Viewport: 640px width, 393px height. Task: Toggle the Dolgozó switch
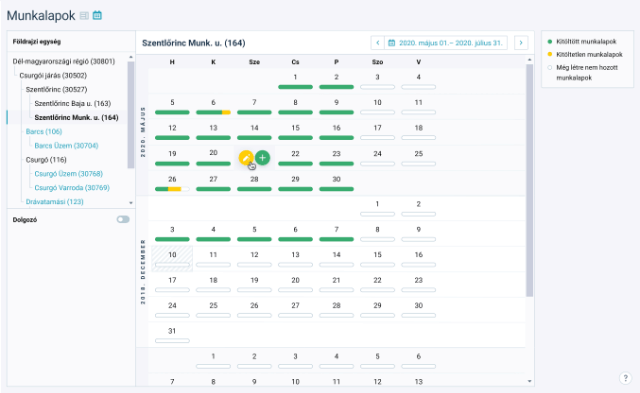123,220
